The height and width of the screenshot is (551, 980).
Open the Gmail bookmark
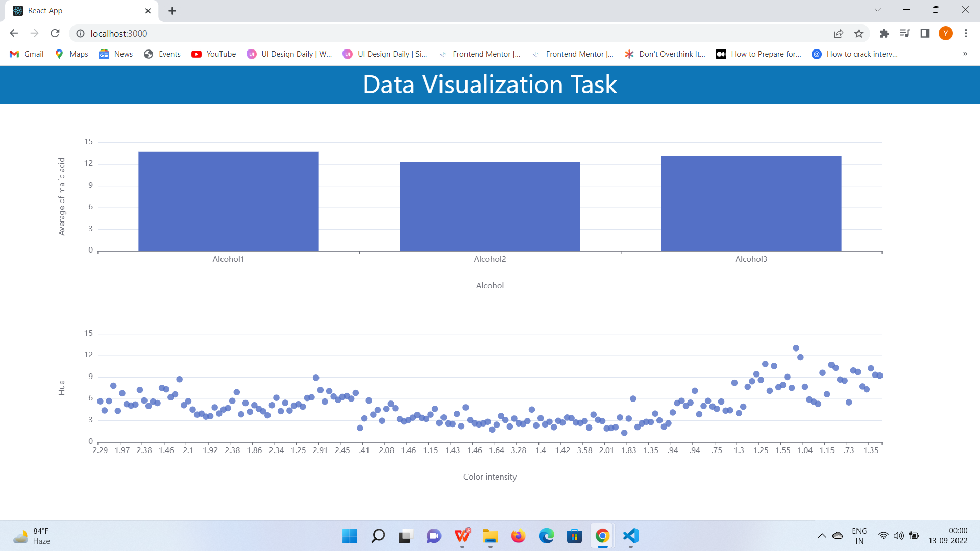pyautogui.click(x=26, y=54)
